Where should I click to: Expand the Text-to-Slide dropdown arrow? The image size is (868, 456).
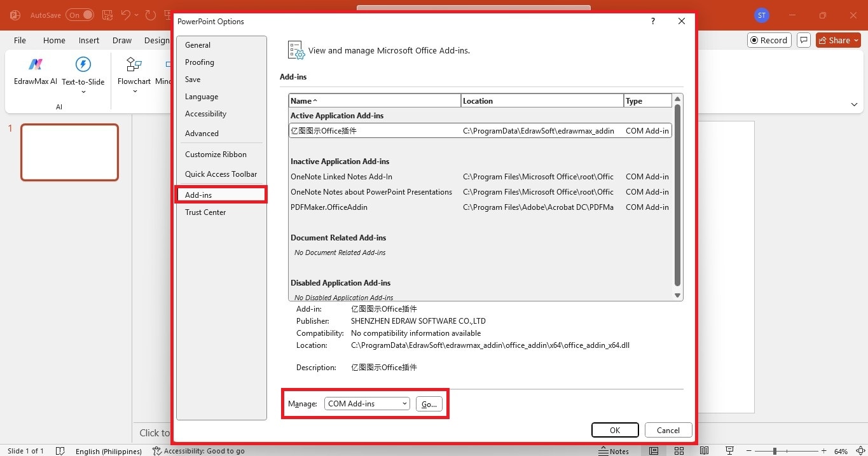click(x=83, y=92)
